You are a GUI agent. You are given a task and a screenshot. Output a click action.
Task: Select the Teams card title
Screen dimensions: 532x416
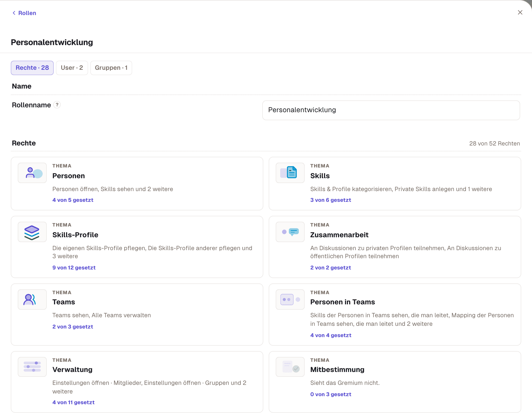click(x=64, y=302)
